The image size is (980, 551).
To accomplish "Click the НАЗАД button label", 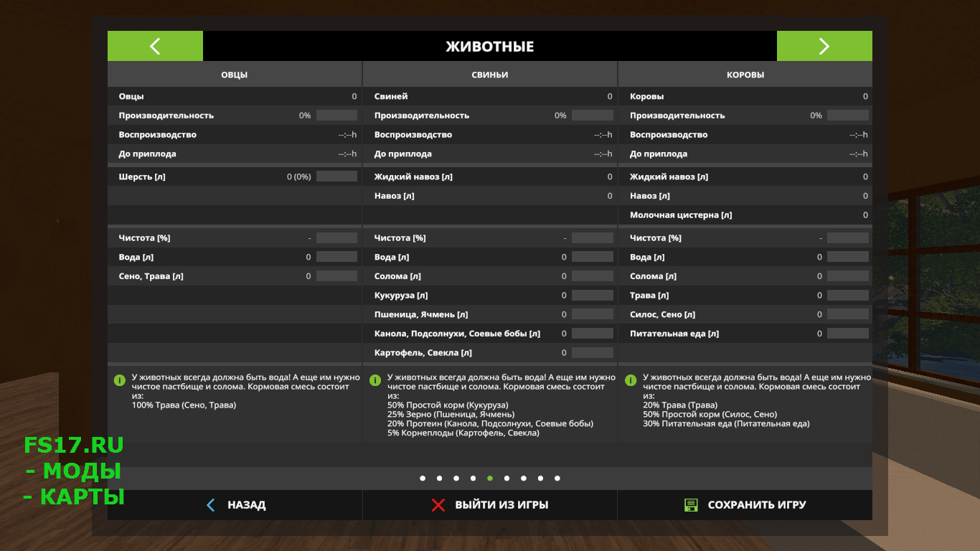I will [x=247, y=505].
